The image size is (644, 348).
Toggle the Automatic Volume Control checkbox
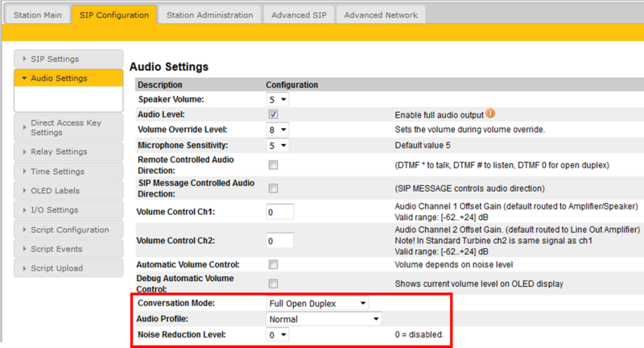(274, 264)
